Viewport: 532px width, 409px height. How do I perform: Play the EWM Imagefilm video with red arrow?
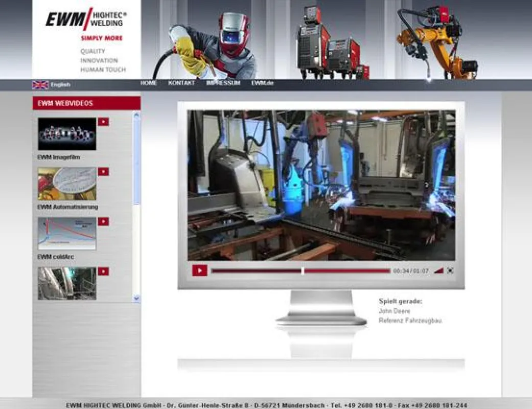click(x=103, y=122)
